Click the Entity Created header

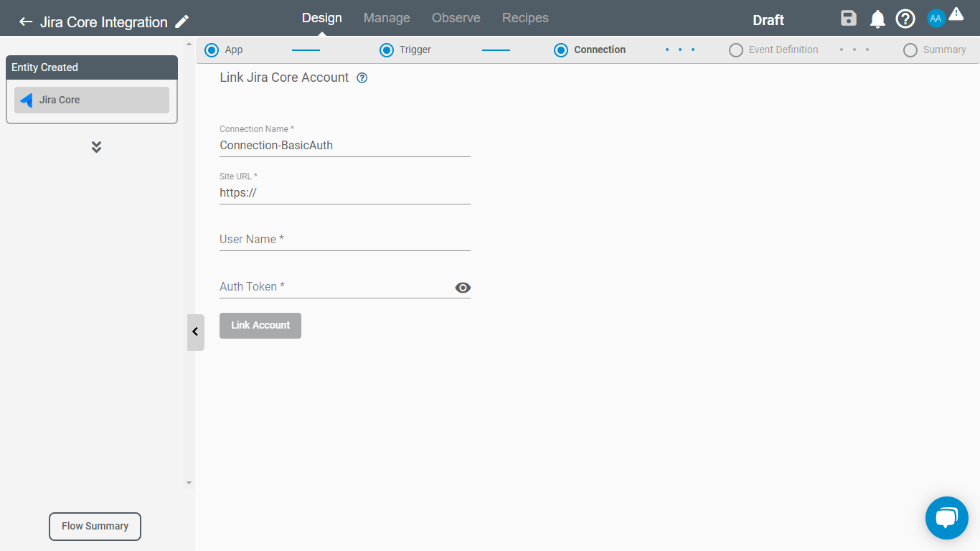92,67
